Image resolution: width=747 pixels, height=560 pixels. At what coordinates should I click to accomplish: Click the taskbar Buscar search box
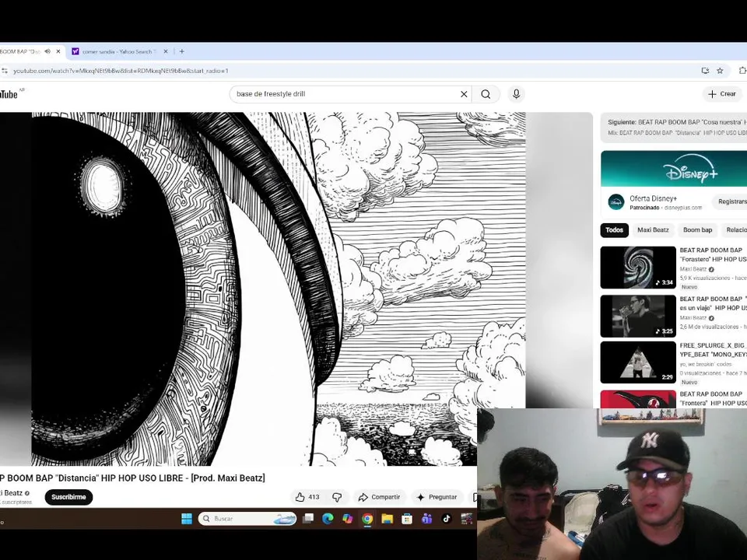pos(247,519)
